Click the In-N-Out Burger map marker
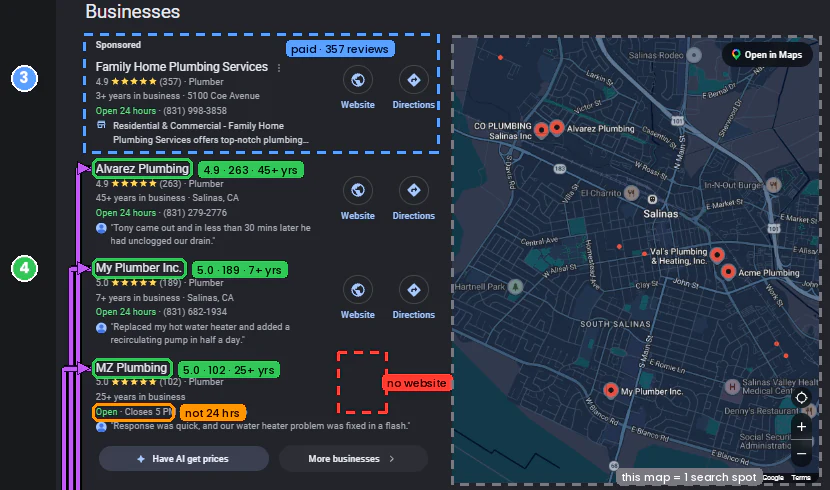The height and width of the screenshot is (490, 830). (773, 185)
